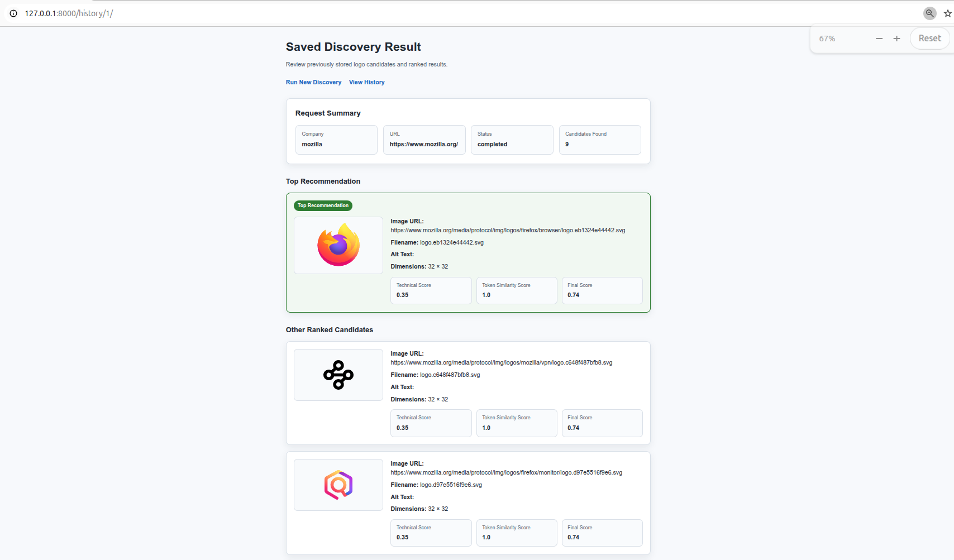Click the Saved Discovery Result heading
954x560 pixels.
point(354,47)
